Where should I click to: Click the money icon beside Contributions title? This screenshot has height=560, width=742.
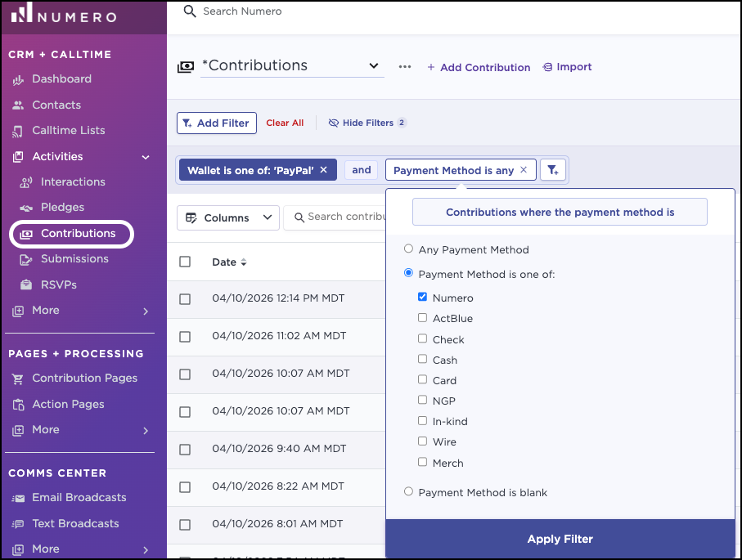(186, 67)
